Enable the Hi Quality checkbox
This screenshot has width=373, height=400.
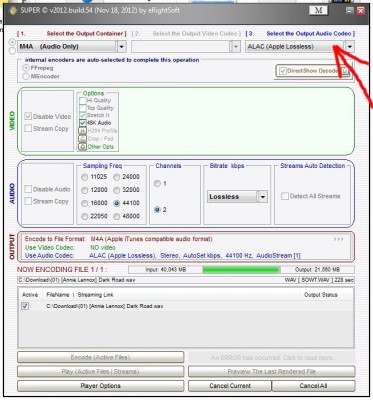point(83,100)
